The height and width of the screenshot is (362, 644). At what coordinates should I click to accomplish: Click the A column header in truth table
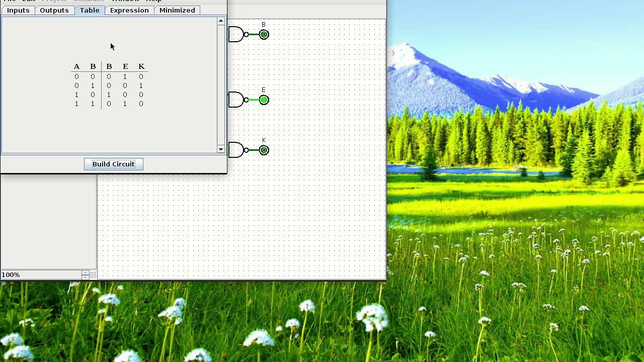point(76,66)
